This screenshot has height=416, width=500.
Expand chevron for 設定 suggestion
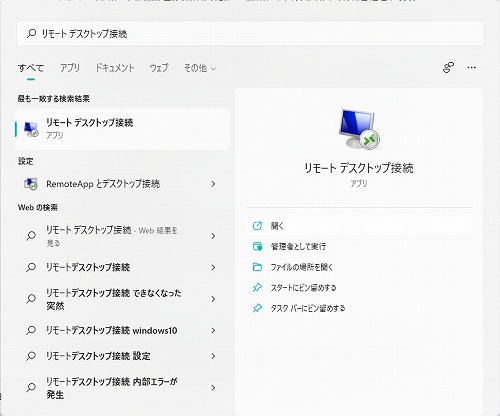pyautogui.click(x=213, y=356)
